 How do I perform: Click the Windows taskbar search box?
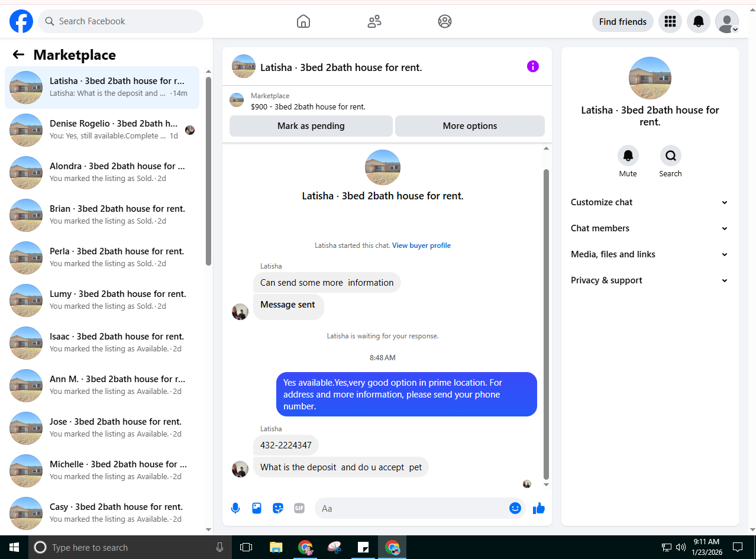131,547
